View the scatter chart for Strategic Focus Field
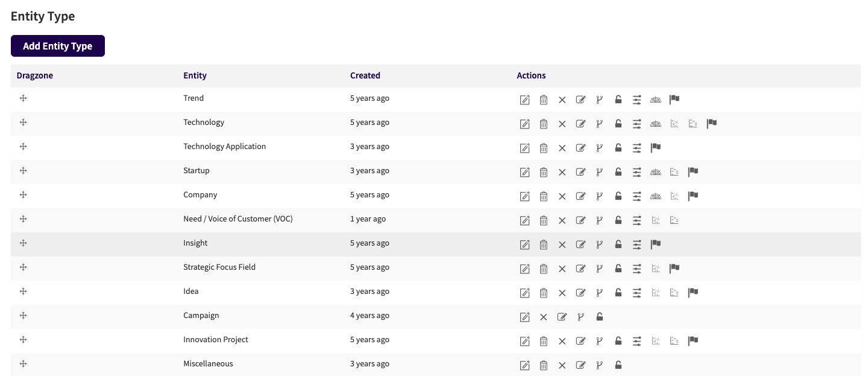Image resolution: width=868 pixels, height=376 pixels. point(655,269)
